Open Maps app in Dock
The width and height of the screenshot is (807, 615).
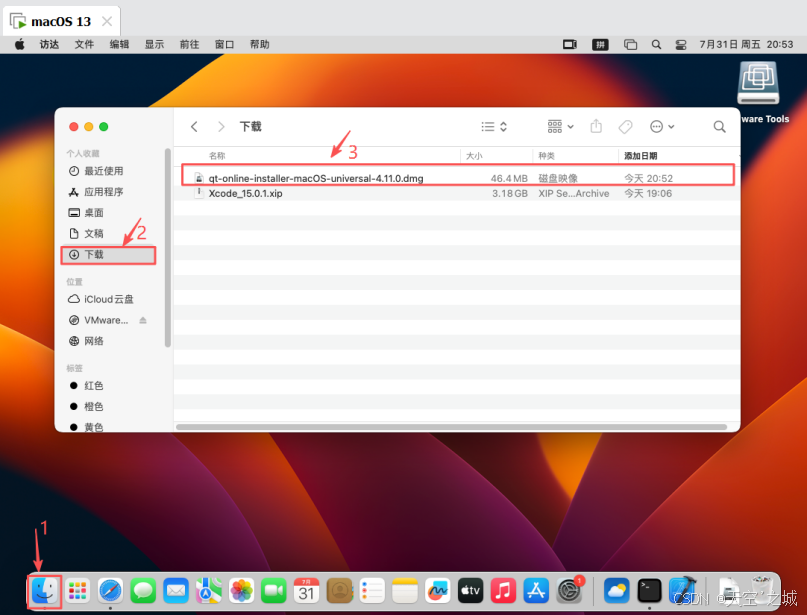(x=208, y=591)
